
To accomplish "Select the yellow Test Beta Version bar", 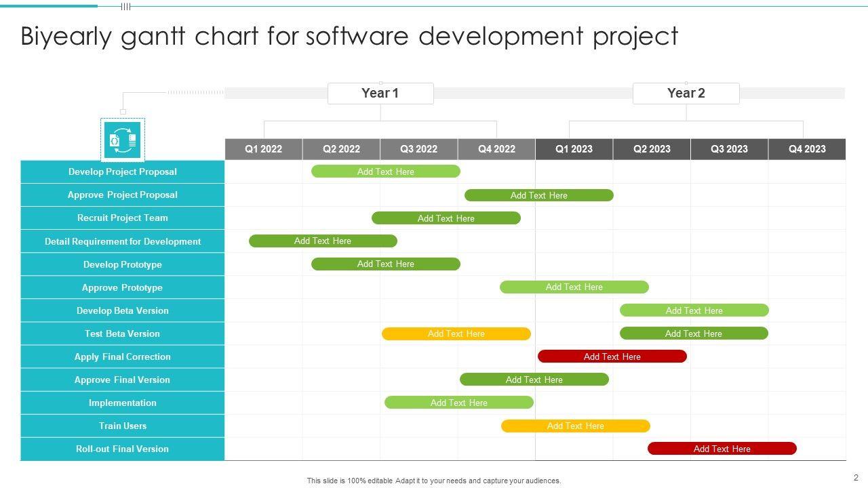I will (456, 333).
